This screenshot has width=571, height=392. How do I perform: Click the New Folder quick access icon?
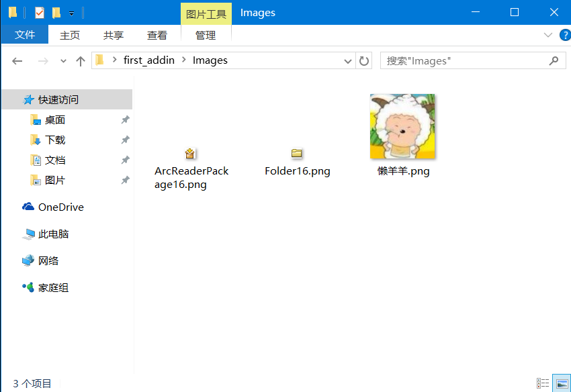coord(56,13)
